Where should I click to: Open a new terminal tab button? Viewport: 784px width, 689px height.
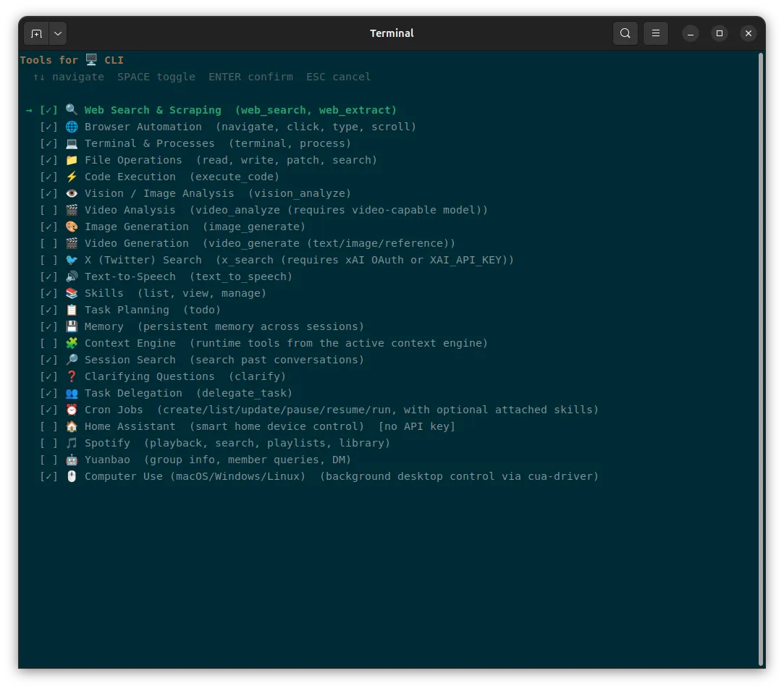pyautogui.click(x=36, y=33)
